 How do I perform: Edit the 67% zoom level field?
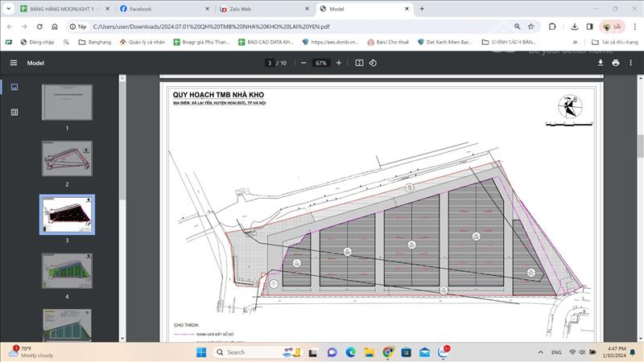click(x=321, y=63)
